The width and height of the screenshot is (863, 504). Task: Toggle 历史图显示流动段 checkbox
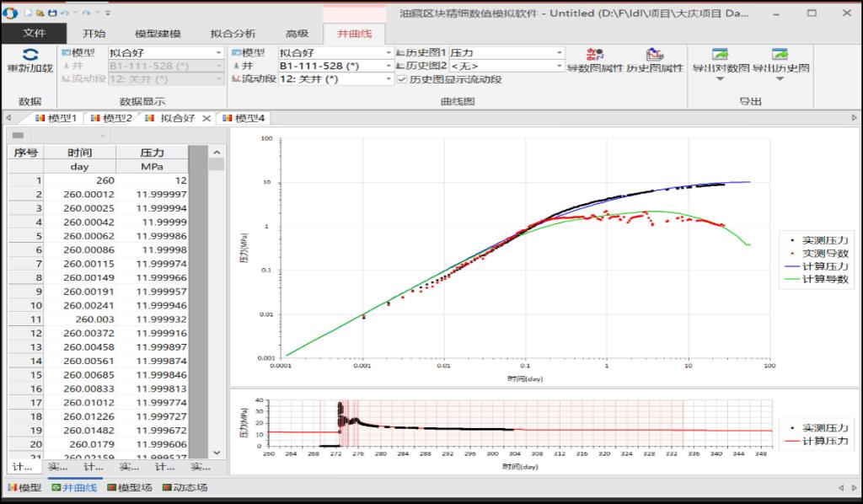pyautogui.click(x=402, y=79)
